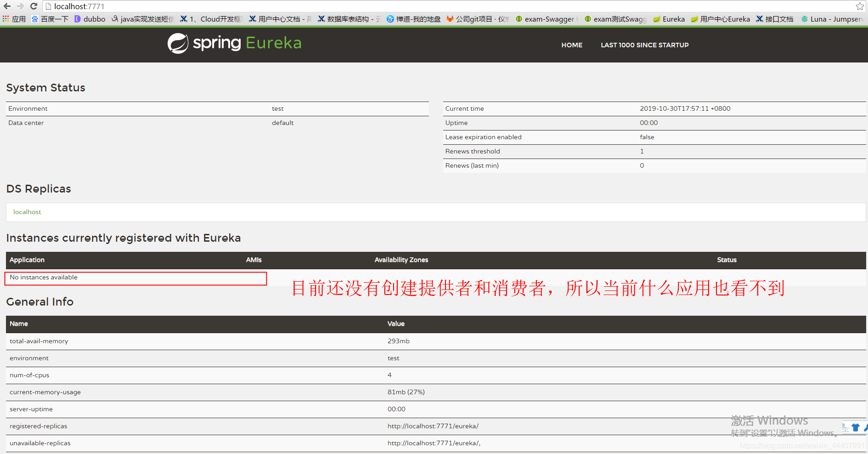Image resolution: width=868 pixels, height=454 pixels.
Task: Open the 百度一下 bookmark
Action: point(50,19)
